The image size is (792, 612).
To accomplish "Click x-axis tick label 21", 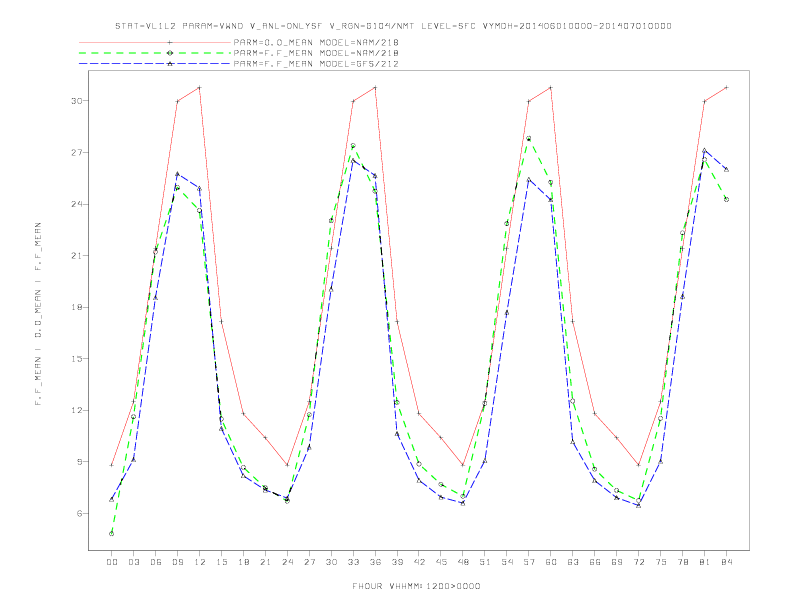I will click(x=265, y=562).
